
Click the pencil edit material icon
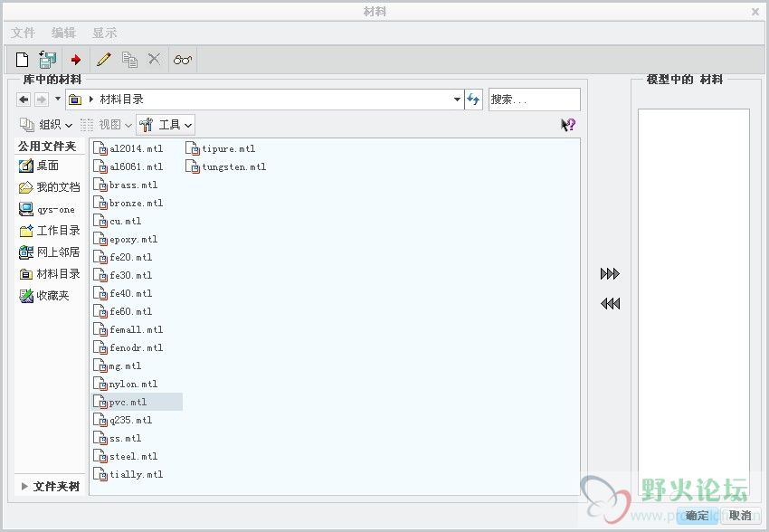click(103, 60)
